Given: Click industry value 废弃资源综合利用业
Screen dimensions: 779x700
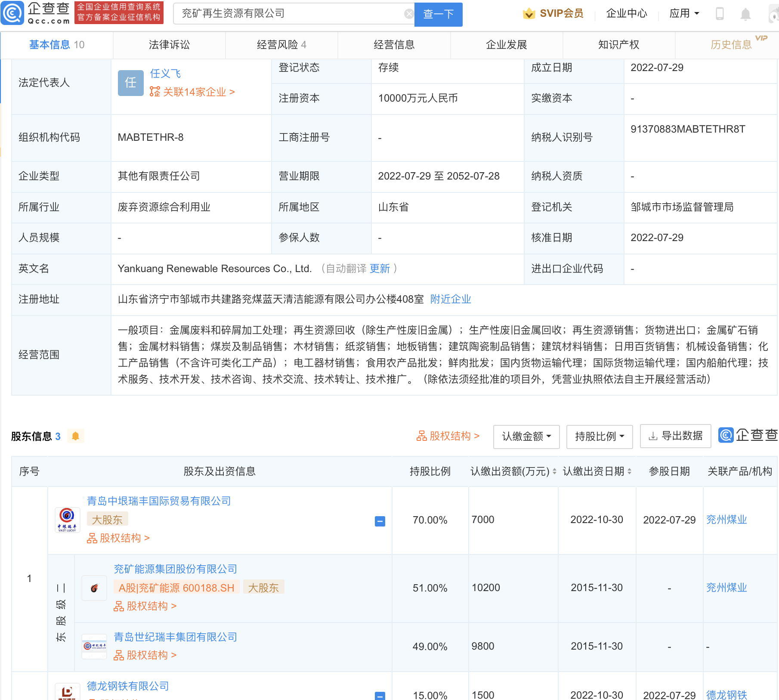Looking at the screenshot, I should [x=164, y=207].
